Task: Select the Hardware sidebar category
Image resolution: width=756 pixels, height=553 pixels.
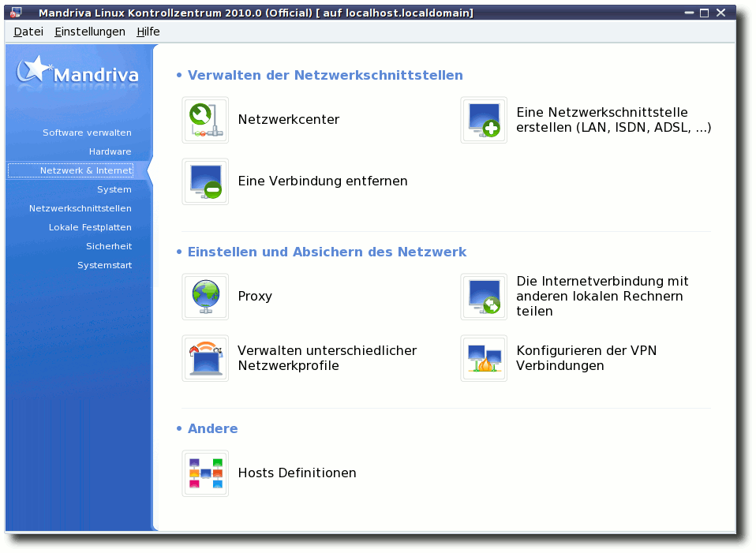Action: pos(110,151)
